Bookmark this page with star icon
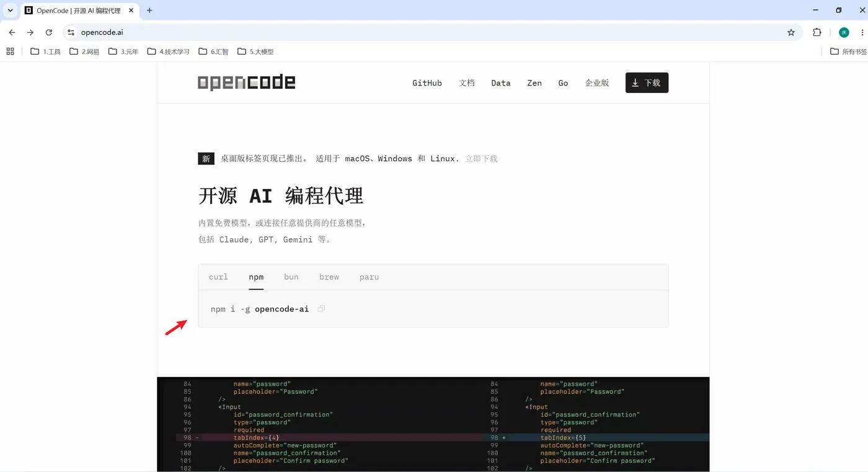Image resolution: width=868 pixels, height=472 pixels. click(791, 32)
